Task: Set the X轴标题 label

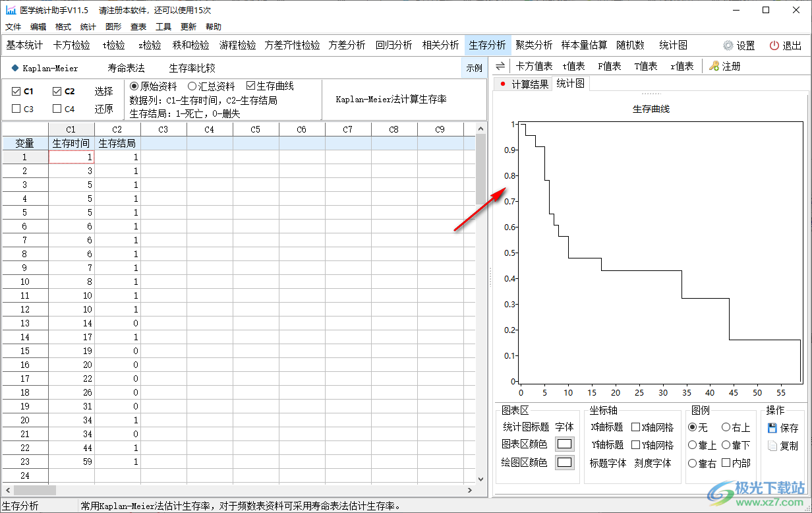Action: tap(607, 427)
